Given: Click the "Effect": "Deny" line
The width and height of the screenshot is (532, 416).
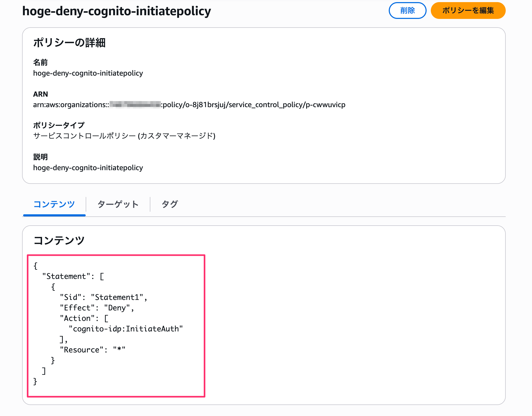Looking at the screenshot, I should [97, 308].
